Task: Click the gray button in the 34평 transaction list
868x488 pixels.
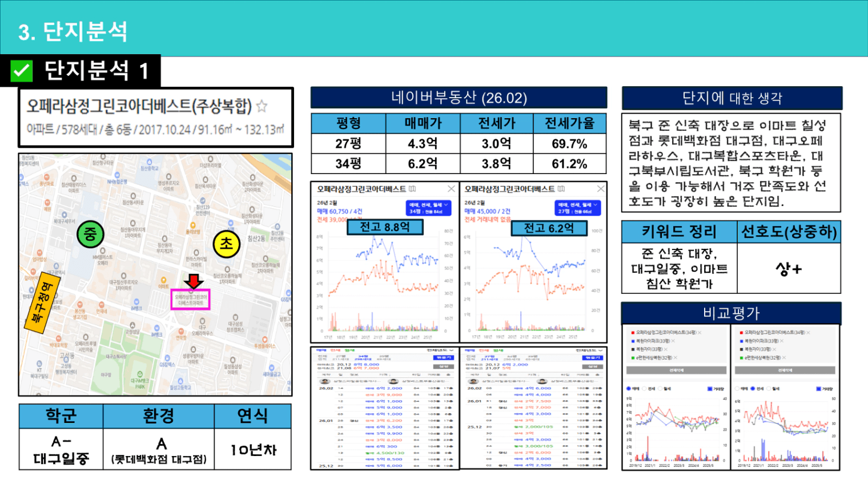Action: coord(444,366)
